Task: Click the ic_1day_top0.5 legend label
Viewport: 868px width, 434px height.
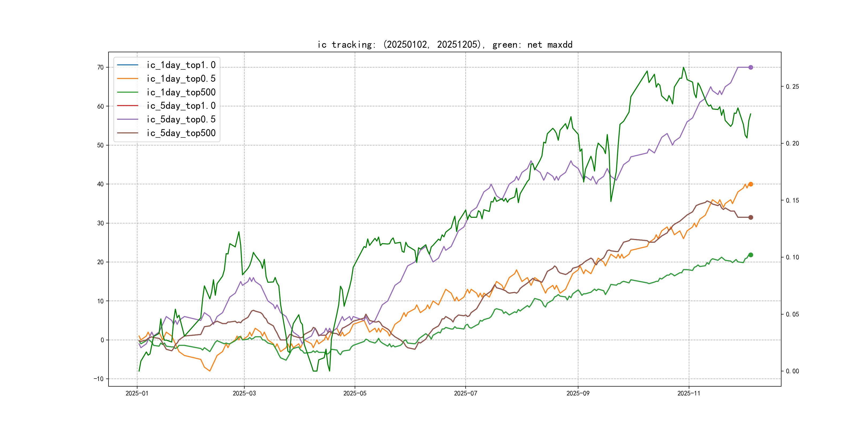Action: pyautogui.click(x=181, y=78)
